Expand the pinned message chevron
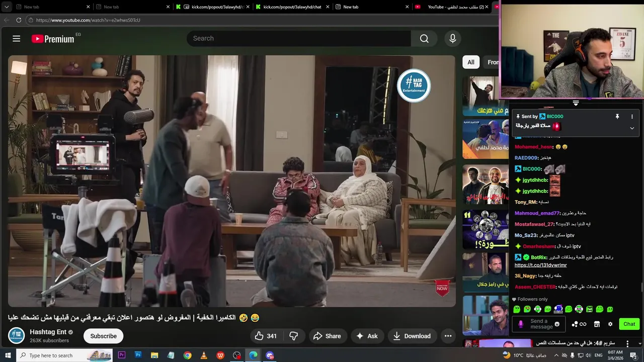The image size is (644, 362). 632,128
